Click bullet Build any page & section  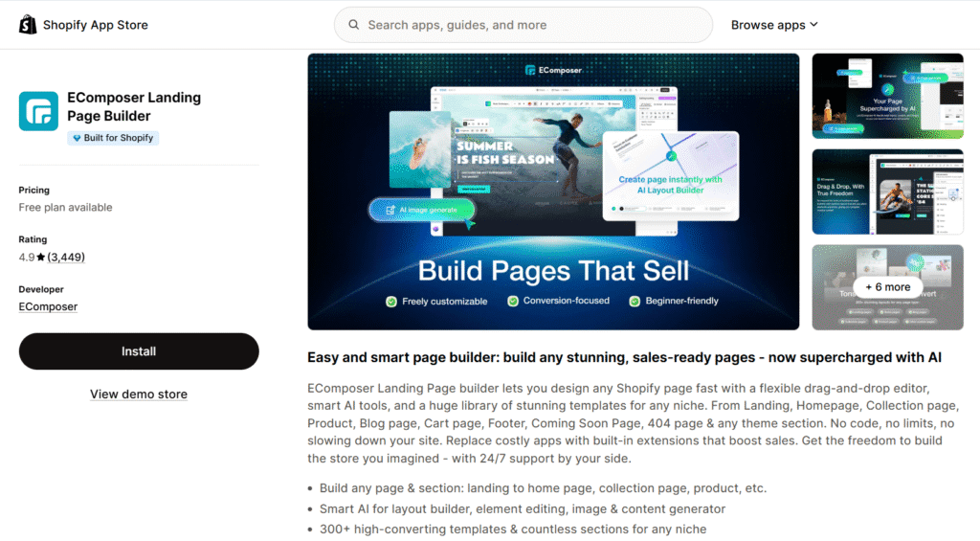(543, 487)
